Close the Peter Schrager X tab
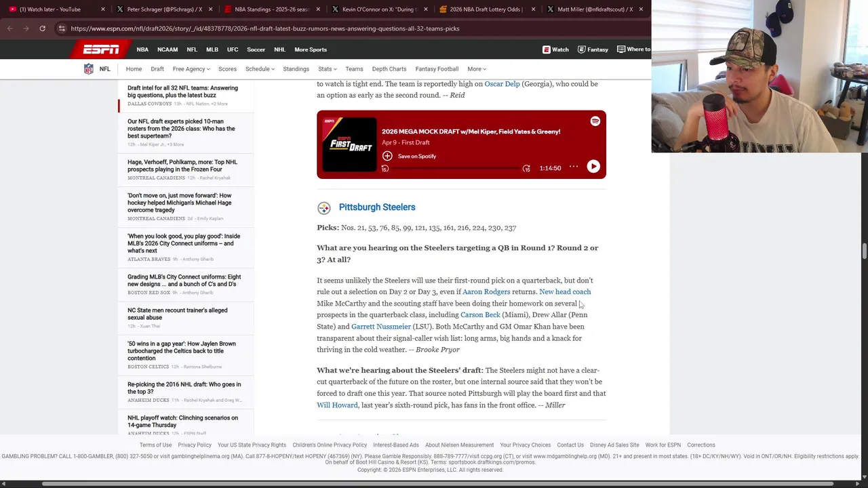This screenshot has width=868, height=488. click(210, 9)
